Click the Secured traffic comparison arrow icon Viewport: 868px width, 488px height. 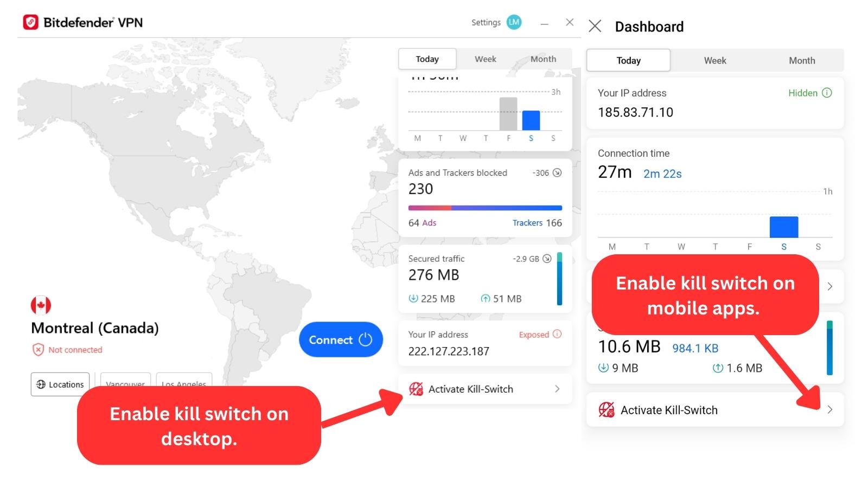(x=547, y=259)
